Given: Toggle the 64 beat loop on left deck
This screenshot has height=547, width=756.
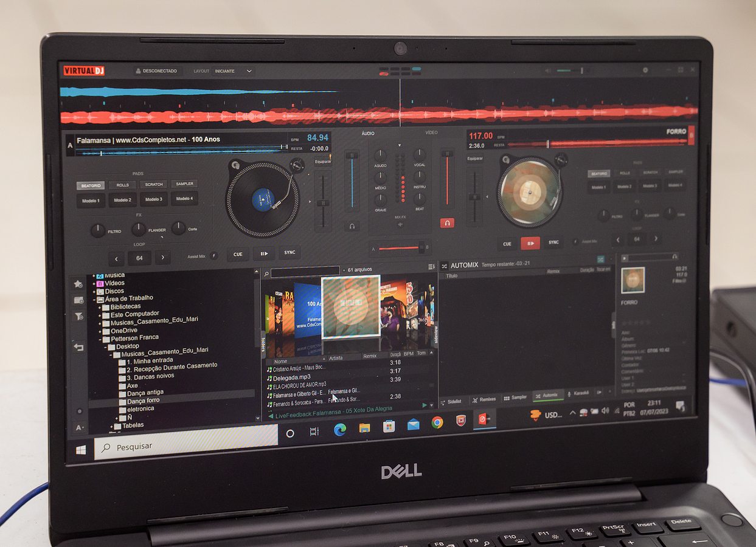Looking at the screenshot, I should point(139,258).
